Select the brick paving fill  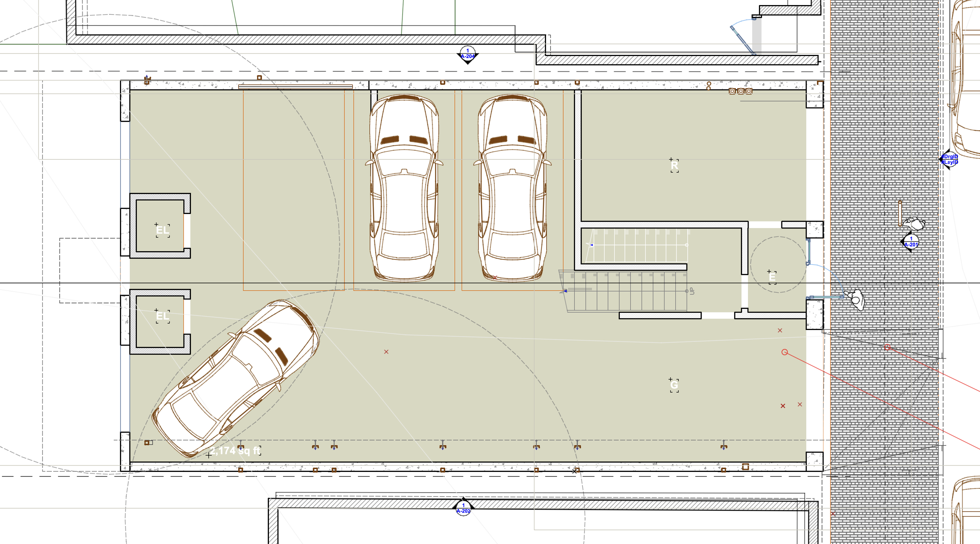pos(885,272)
